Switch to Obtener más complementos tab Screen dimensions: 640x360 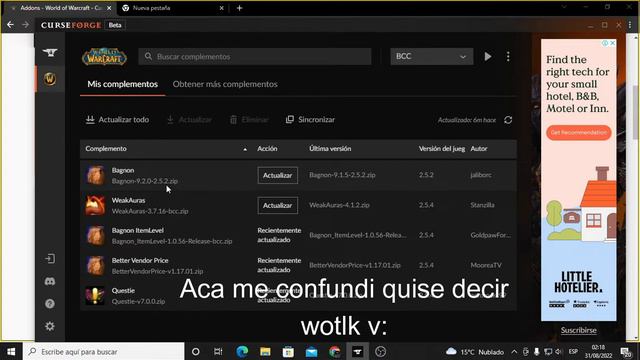tap(225, 84)
